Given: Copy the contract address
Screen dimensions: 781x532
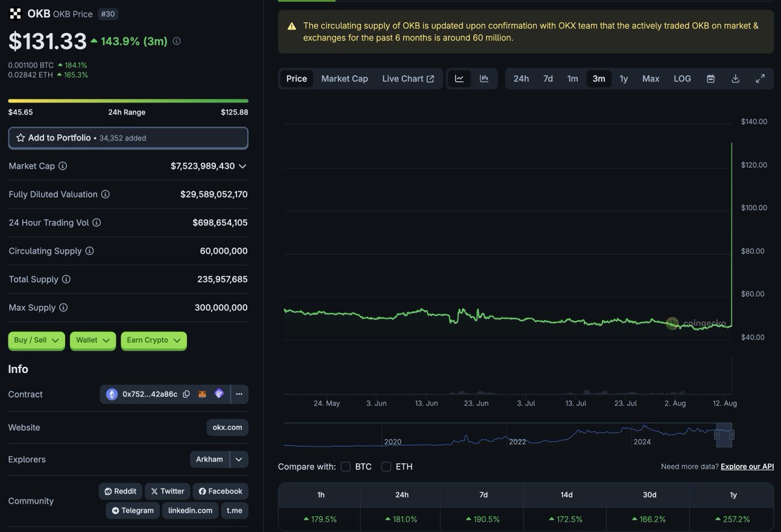Looking at the screenshot, I should (186, 394).
